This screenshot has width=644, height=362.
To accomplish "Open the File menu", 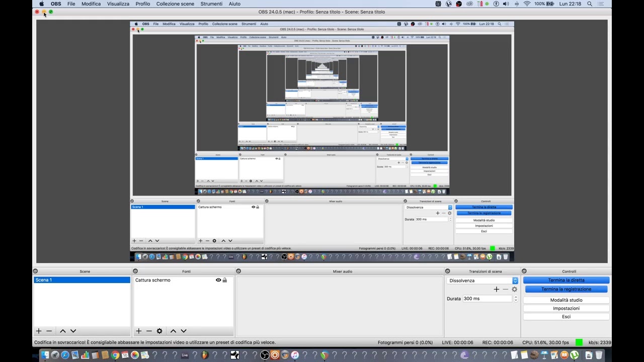I will (x=71, y=4).
